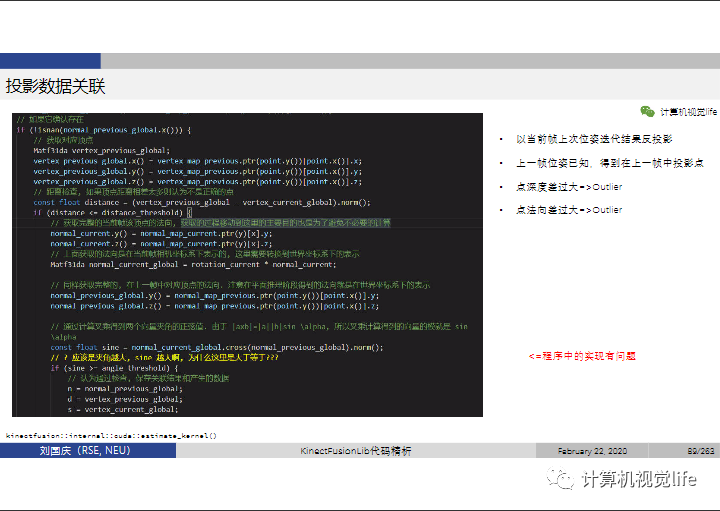Click the line Matf31da normal_current_global = rotation_current
This screenshot has width=720, height=511.
pyautogui.click(x=193, y=264)
